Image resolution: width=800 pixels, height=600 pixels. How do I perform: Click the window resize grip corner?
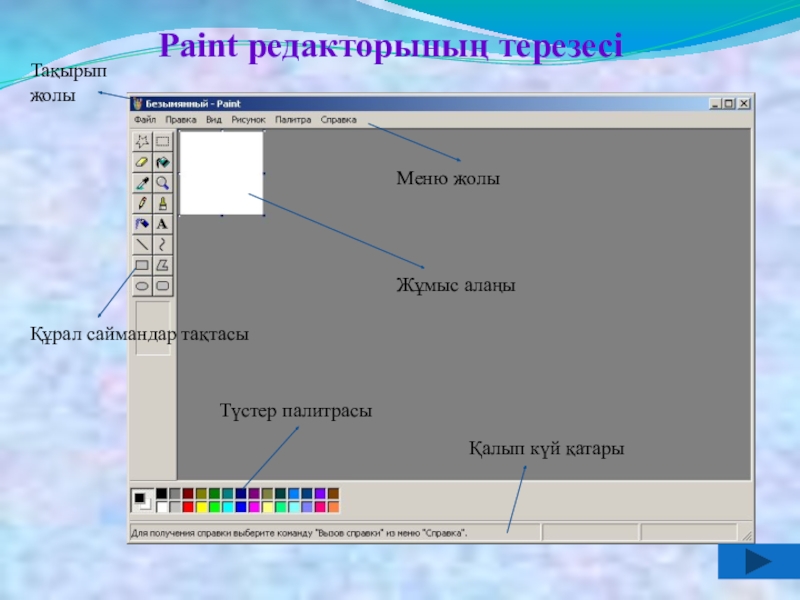tap(747, 535)
